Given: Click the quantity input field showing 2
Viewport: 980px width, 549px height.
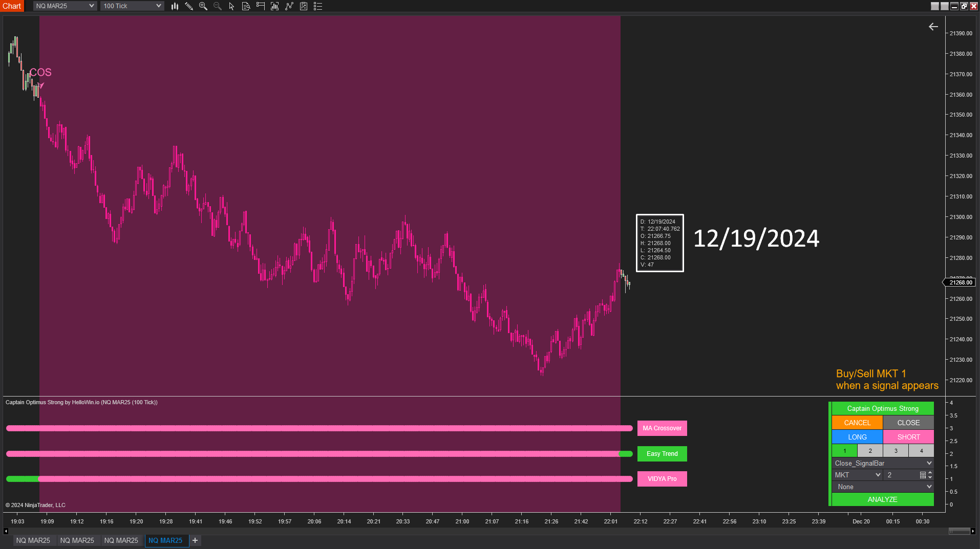Looking at the screenshot, I should [x=902, y=475].
